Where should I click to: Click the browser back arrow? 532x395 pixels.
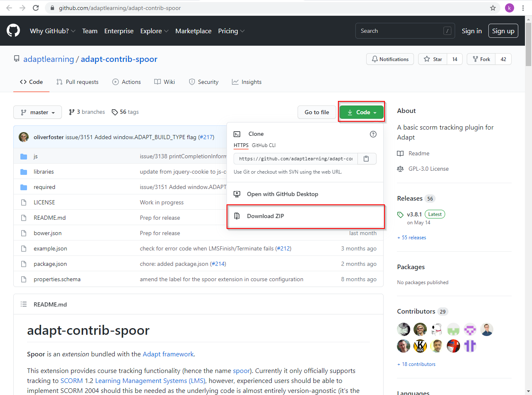[x=9, y=8]
